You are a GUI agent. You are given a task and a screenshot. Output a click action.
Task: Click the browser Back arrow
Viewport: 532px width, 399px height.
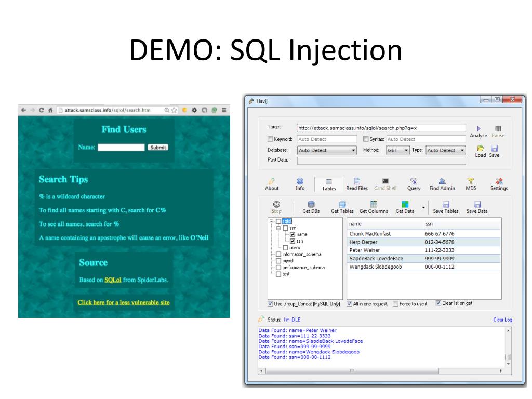pos(23,110)
